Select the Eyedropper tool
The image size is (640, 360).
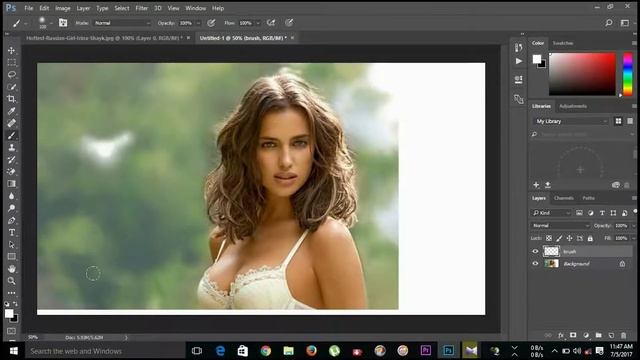point(11,111)
